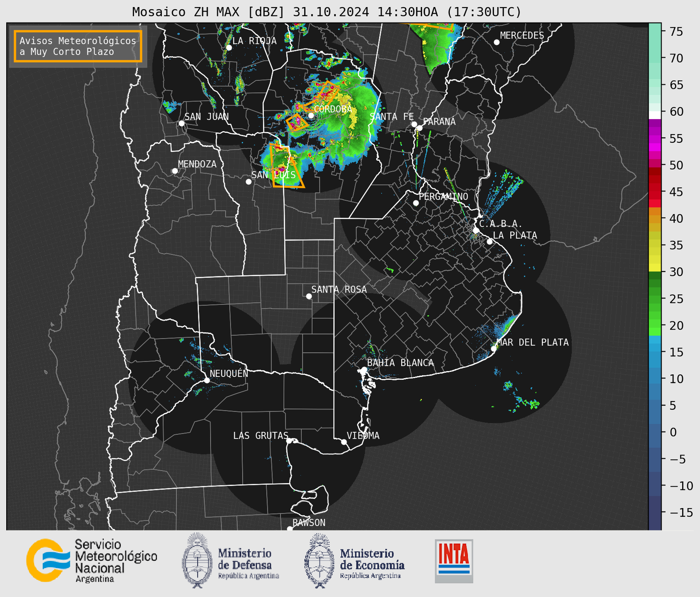Image resolution: width=700 pixels, height=597 pixels.
Task: Click the SAN JUAN city label
Action: click(x=207, y=117)
